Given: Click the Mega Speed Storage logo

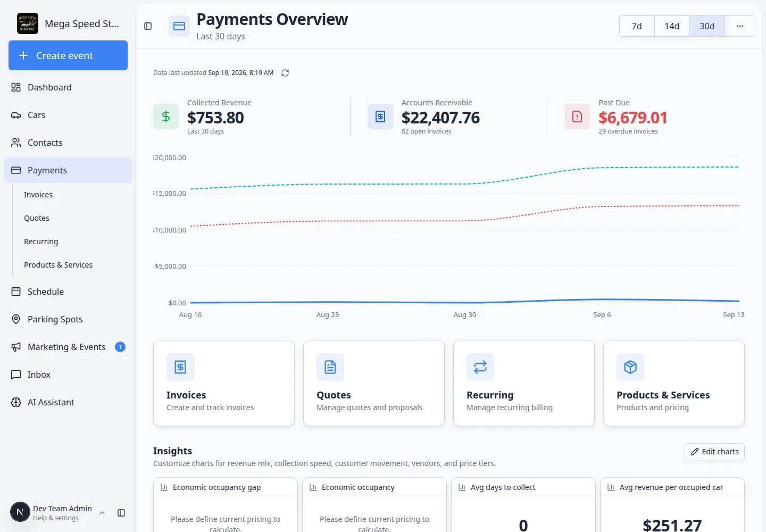Looking at the screenshot, I should pos(28,23).
